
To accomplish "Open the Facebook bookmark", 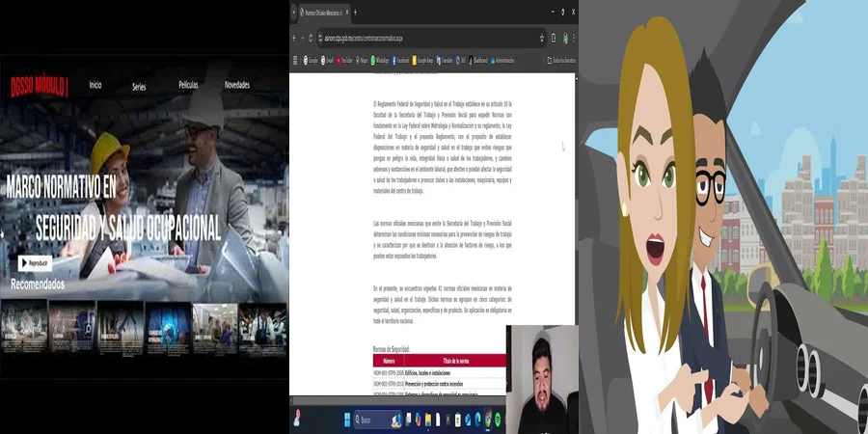I will (x=400, y=61).
